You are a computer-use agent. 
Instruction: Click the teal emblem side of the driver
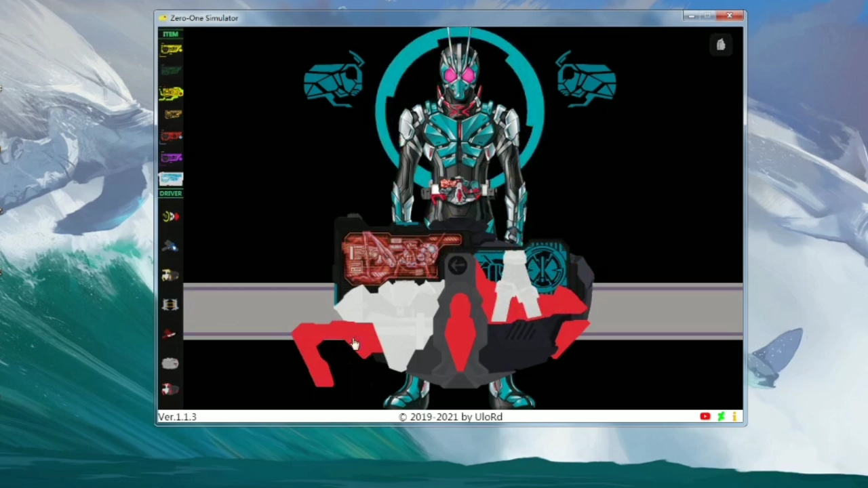(546, 268)
